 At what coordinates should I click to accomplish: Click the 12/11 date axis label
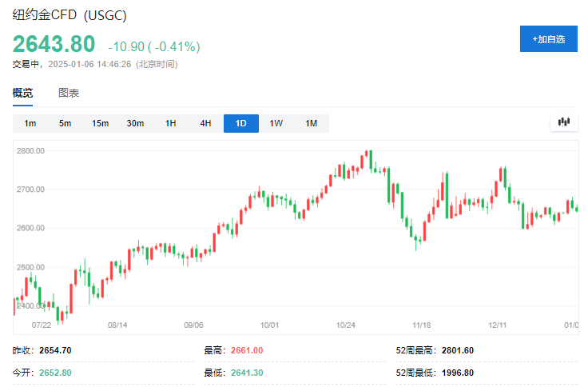(x=498, y=325)
